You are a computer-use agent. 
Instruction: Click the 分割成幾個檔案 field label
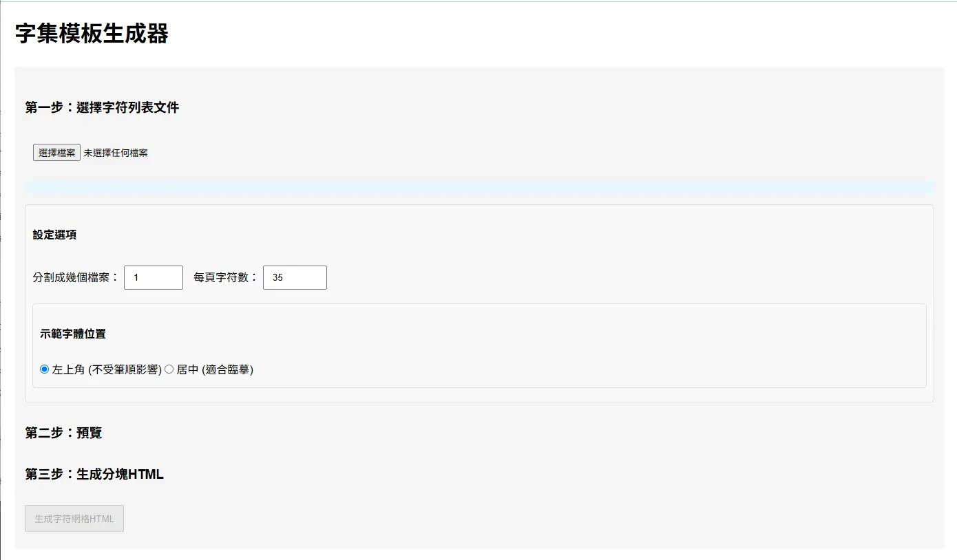pyautogui.click(x=76, y=278)
